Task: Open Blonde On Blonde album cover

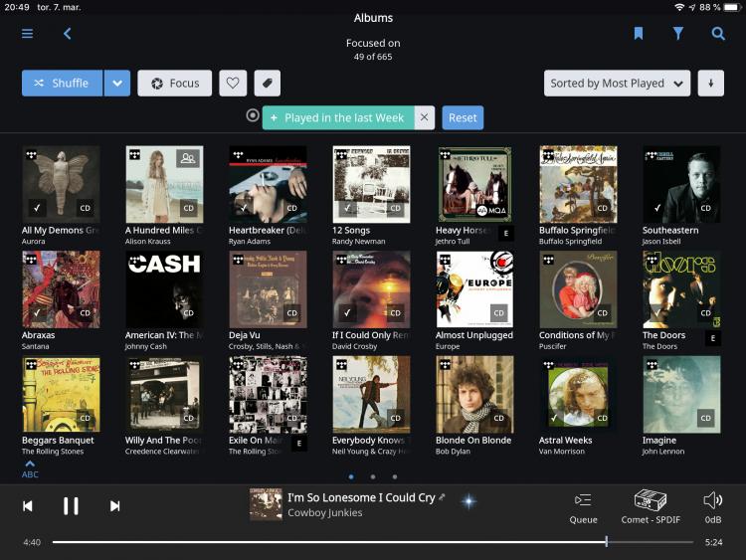Action: pyautogui.click(x=474, y=395)
